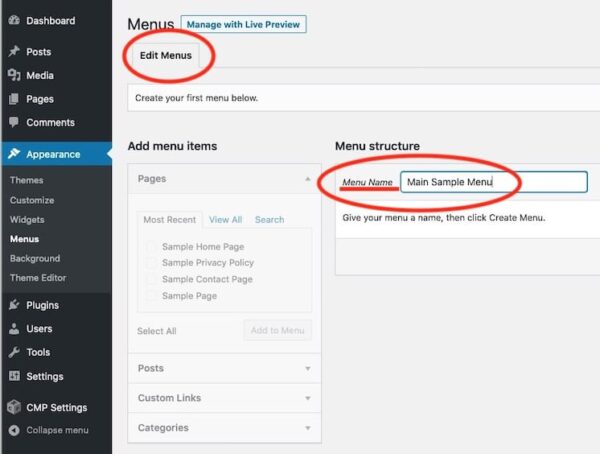Go to Menus submenu item
The width and height of the screenshot is (600, 454).
click(24, 239)
